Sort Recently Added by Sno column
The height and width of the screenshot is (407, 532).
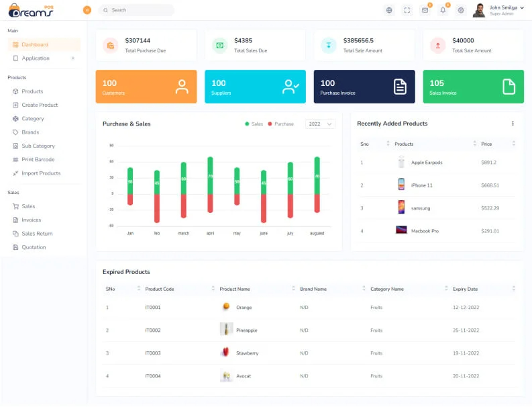(388, 144)
